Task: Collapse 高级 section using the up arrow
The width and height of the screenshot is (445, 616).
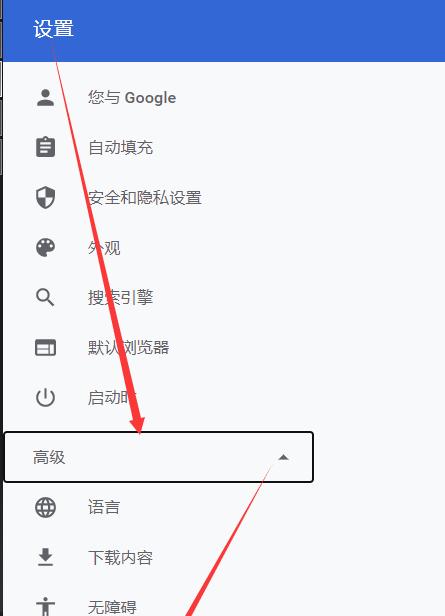Action: tap(283, 457)
